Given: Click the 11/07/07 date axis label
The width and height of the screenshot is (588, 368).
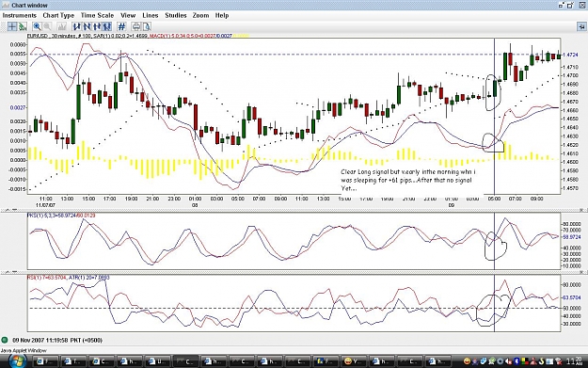Looking at the screenshot, I should click(45, 205).
